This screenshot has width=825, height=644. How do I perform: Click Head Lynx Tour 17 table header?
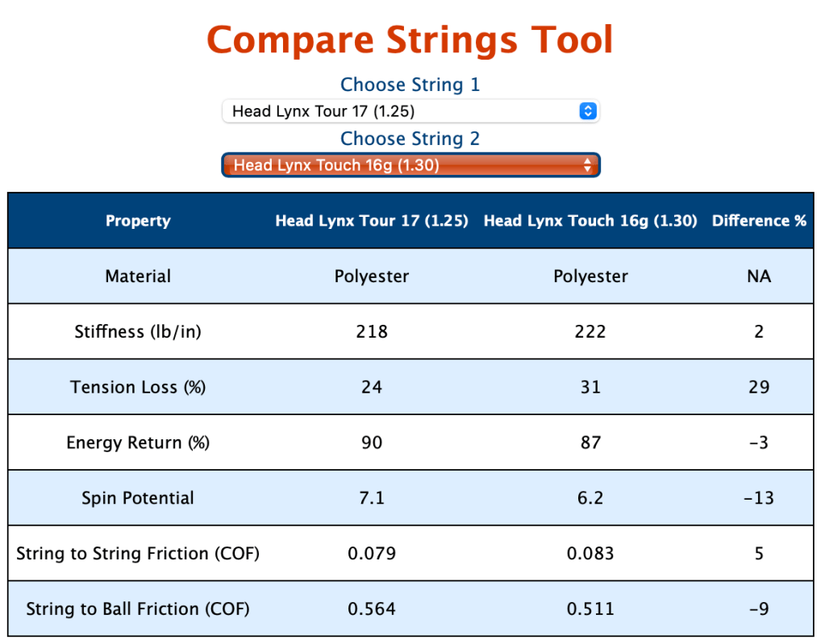tap(372, 221)
